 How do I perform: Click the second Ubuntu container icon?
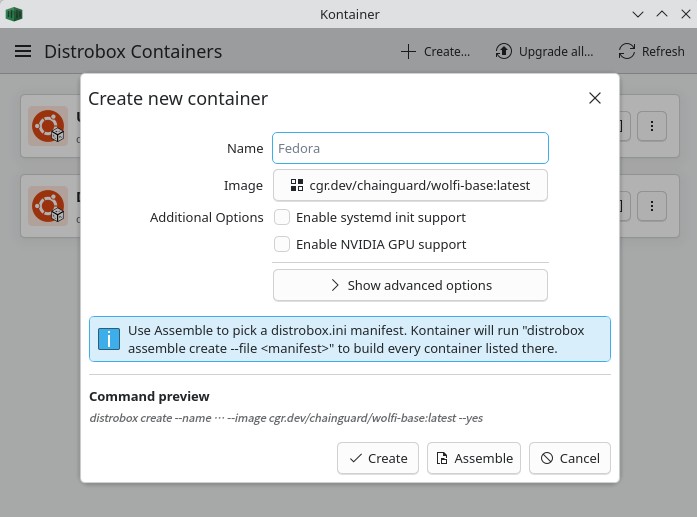(48, 206)
